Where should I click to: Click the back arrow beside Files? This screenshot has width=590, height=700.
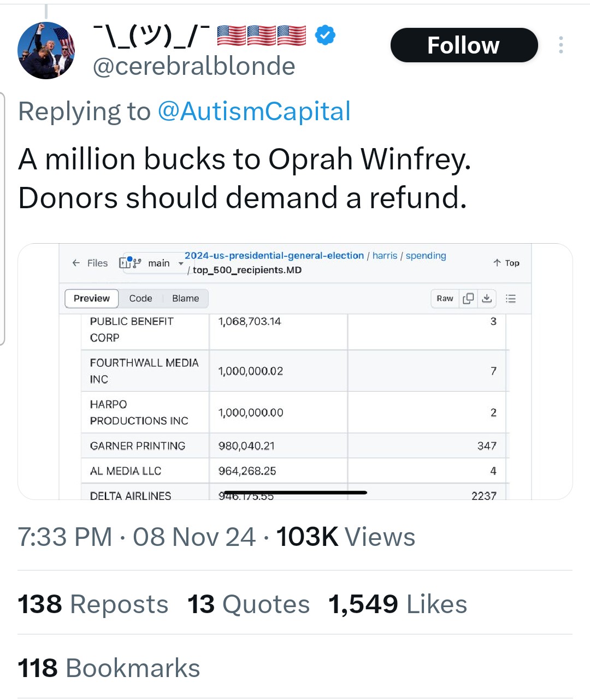coord(76,263)
